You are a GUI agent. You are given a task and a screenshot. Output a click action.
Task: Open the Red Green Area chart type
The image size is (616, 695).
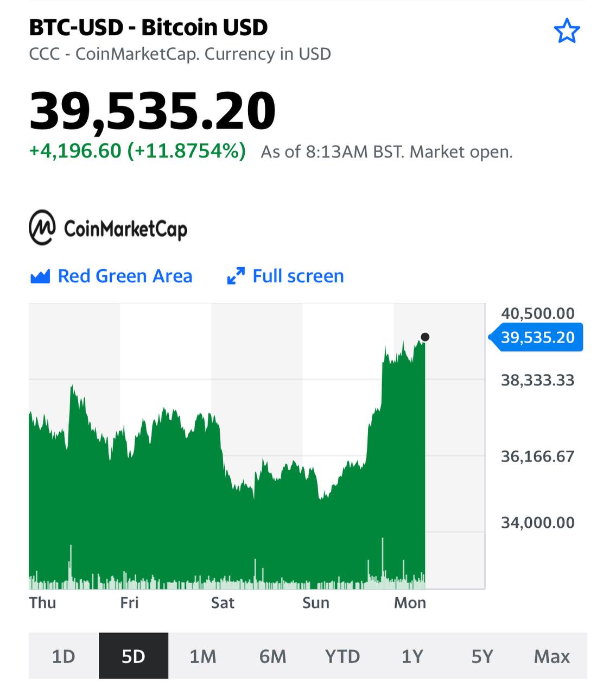tap(125, 276)
